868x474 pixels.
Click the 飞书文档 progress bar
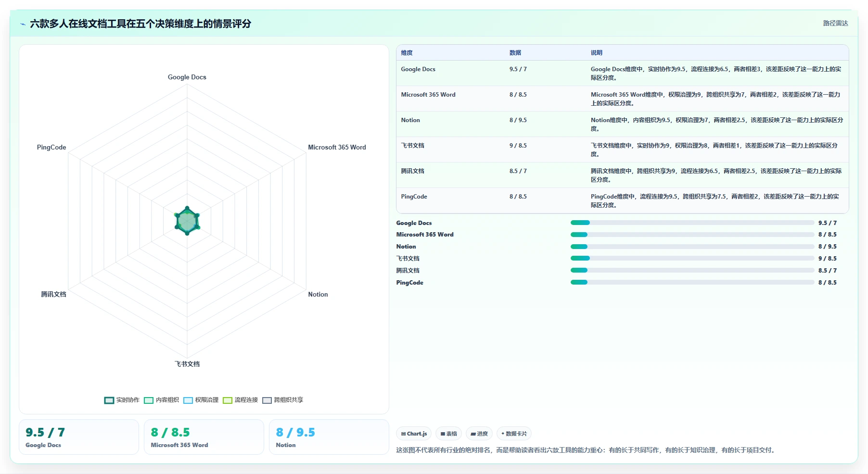click(x=692, y=258)
